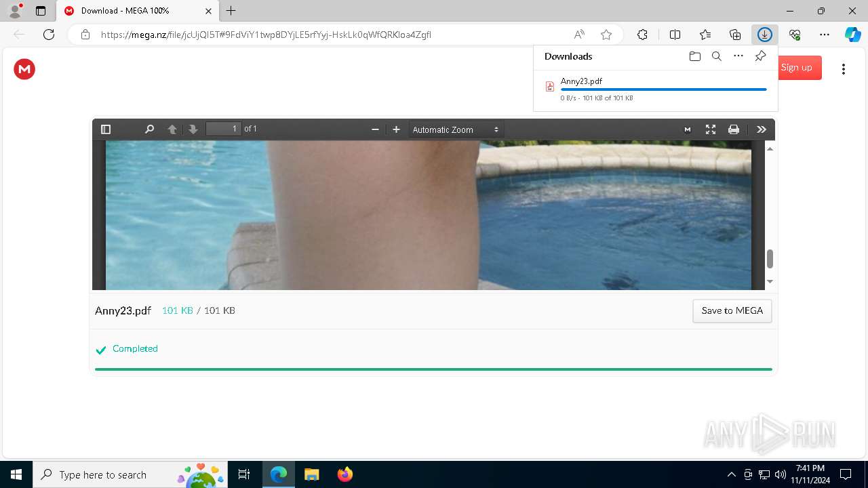Click the PDF page image preview

[429, 215]
